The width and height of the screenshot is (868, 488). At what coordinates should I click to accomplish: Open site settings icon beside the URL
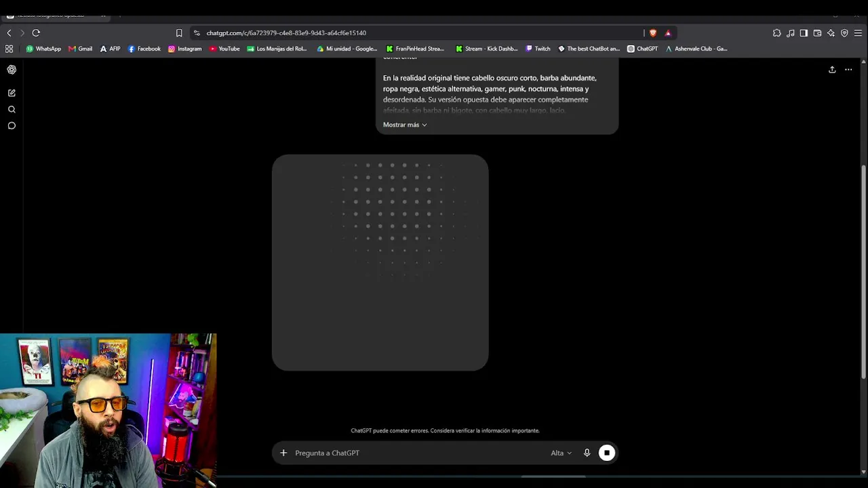tap(197, 33)
